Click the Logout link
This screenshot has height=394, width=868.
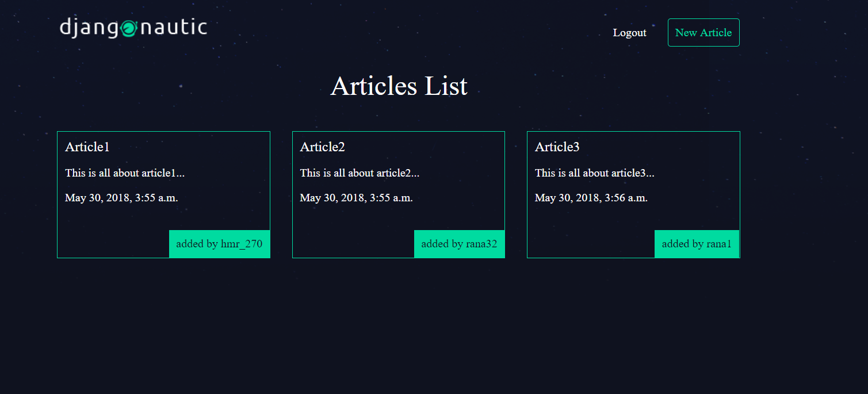[x=630, y=33]
